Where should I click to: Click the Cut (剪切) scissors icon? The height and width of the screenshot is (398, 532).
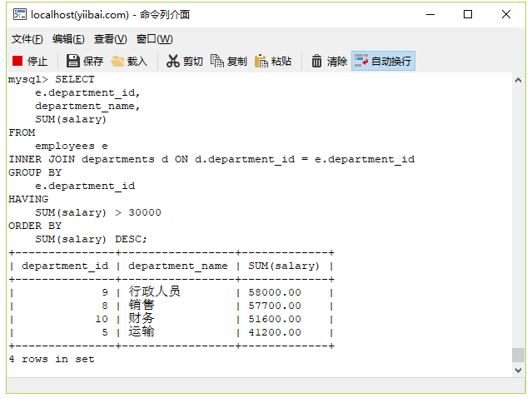click(172, 61)
